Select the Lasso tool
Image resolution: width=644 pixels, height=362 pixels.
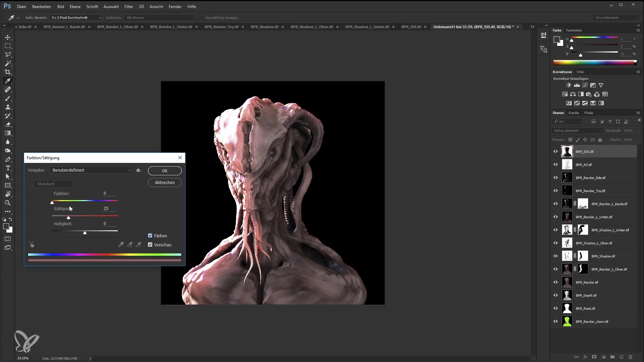pos(8,55)
